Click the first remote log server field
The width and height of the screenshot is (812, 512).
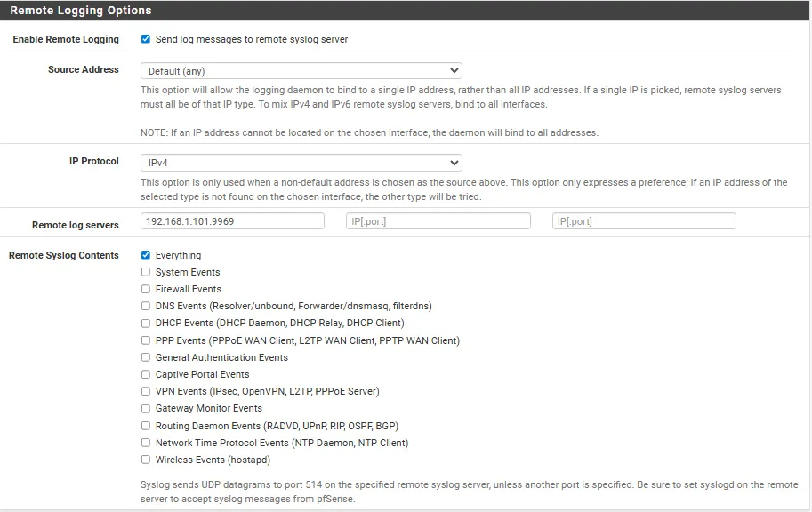pos(232,221)
